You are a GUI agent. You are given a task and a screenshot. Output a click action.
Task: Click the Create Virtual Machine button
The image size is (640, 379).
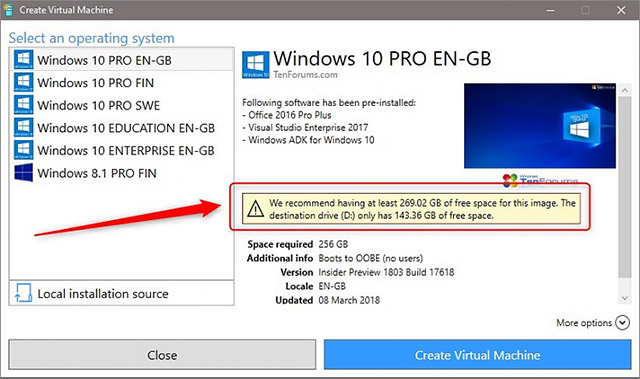[x=478, y=355]
